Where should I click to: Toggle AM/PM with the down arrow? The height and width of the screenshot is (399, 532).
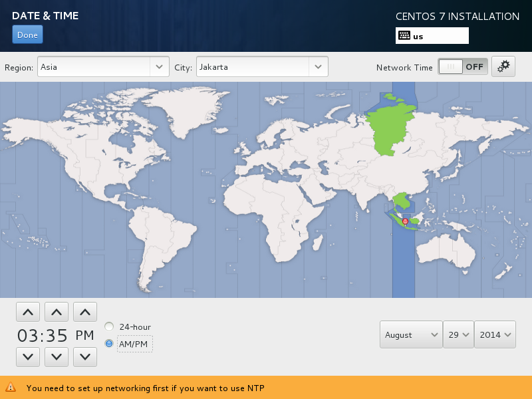pos(85,357)
